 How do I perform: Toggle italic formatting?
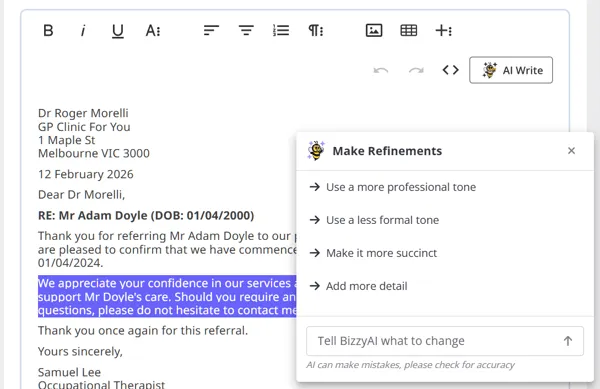pyautogui.click(x=83, y=30)
